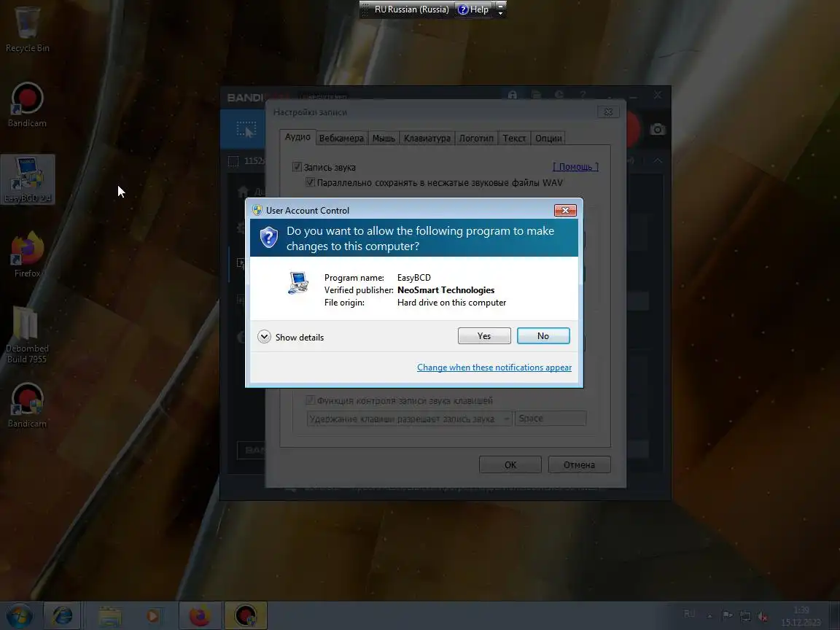Click the Help button in the language bar

coord(473,9)
